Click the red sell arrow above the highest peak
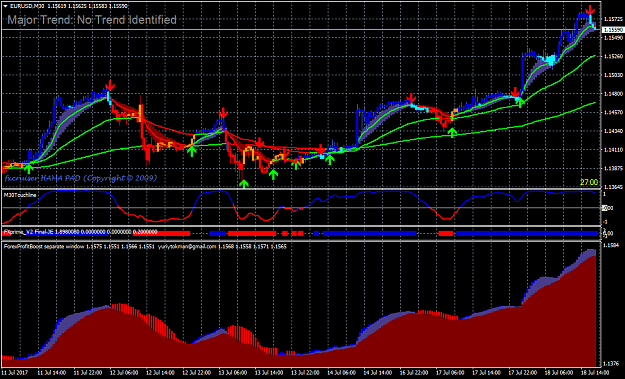This screenshot has height=379, width=625. tap(590, 10)
